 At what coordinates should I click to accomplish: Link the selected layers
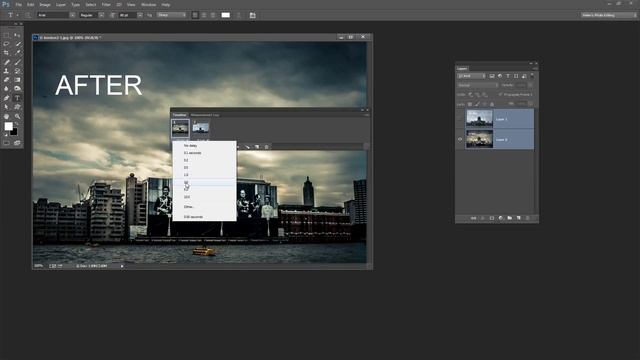[x=473, y=218]
